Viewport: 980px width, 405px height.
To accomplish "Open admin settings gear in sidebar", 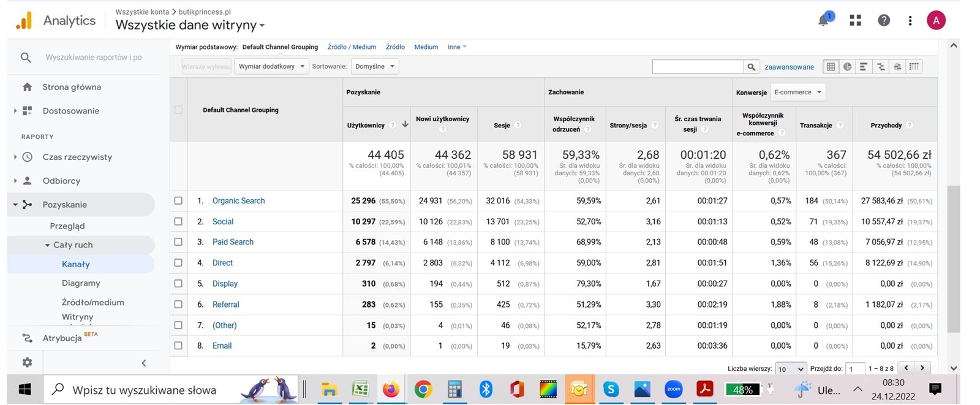I will (x=27, y=362).
